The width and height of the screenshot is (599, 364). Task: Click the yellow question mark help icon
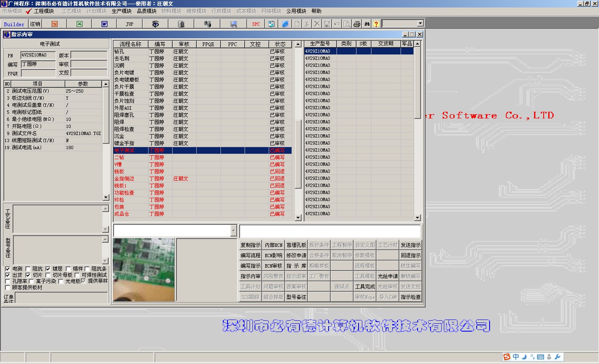(376, 24)
